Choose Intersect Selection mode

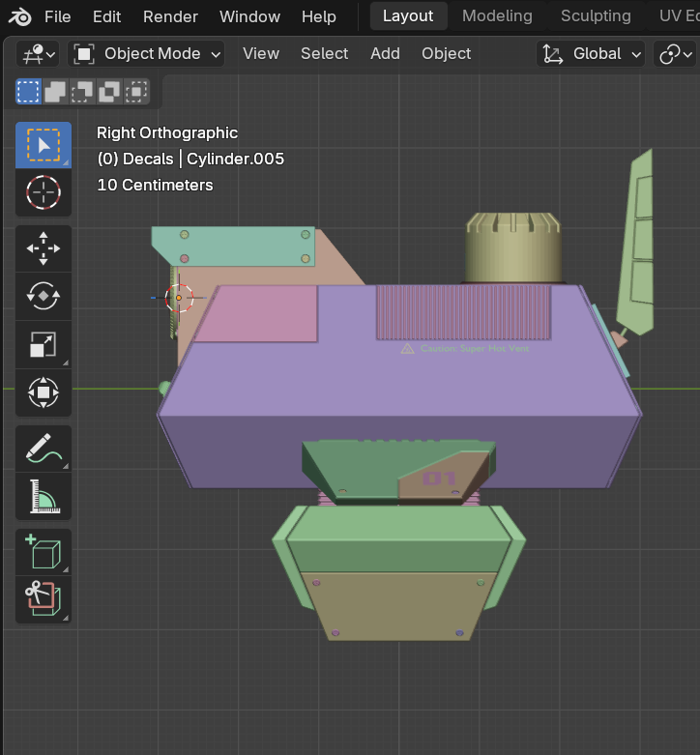pyautogui.click(x=136, y=92)
